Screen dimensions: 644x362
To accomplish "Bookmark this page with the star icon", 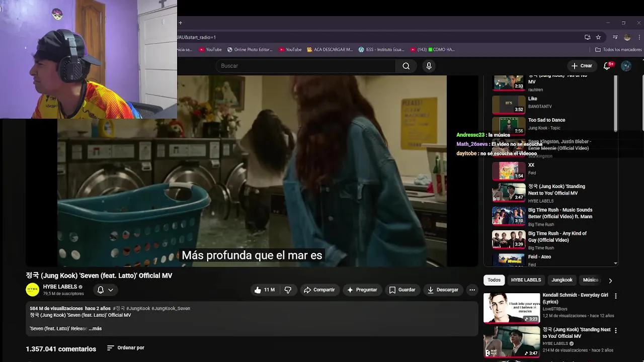I will coord(598,37).
